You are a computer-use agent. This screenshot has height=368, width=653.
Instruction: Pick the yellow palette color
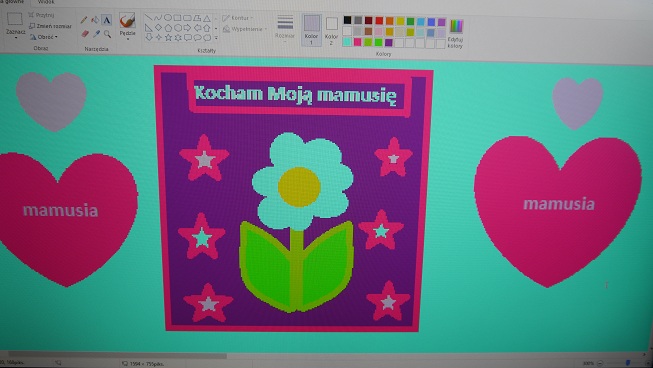click(x=400, y=21)
